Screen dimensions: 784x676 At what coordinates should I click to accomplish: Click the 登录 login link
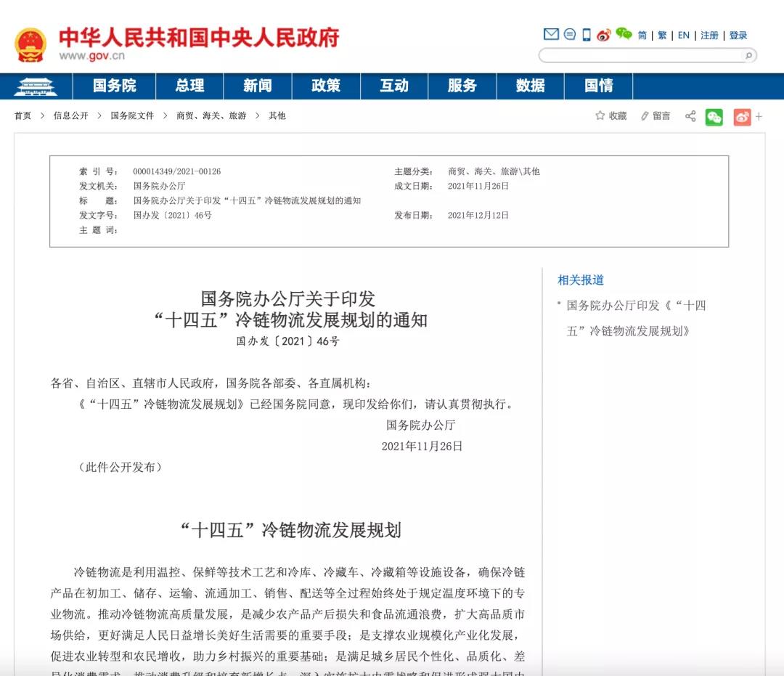point(738,36)
